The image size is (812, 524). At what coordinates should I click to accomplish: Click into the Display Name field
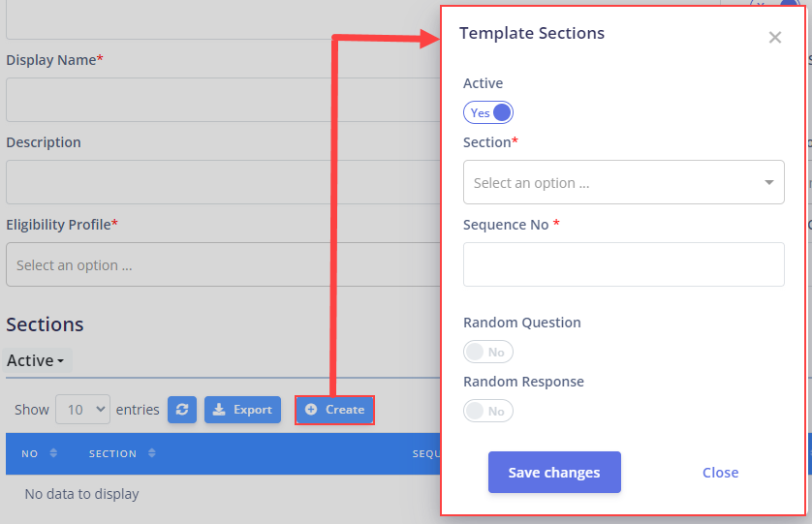pyautogui.click(x=223, y=100)
